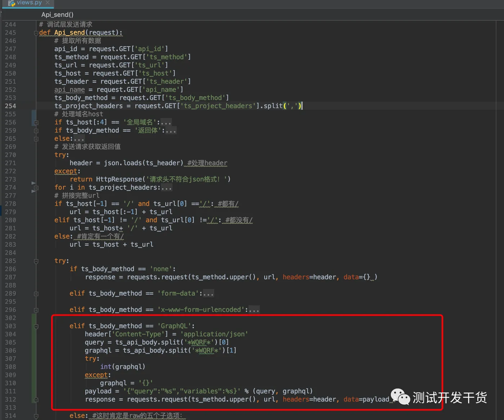Click the folded ellipsis after 'form-data':
504x420 pixels.
pyautogui.click(x=208, y=293)
